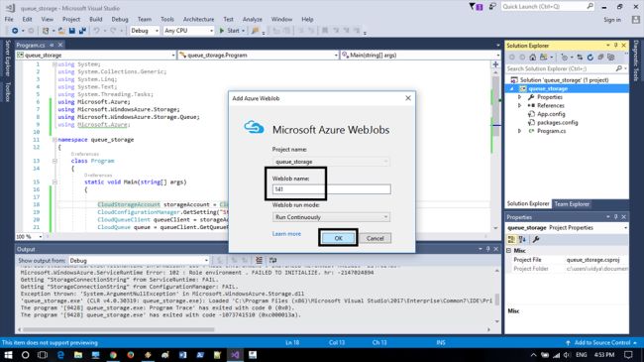Viewport: 644px width, 362px height.
Task: Click Property Pages wrench icon in Properties panel
Action: point(536,239)
